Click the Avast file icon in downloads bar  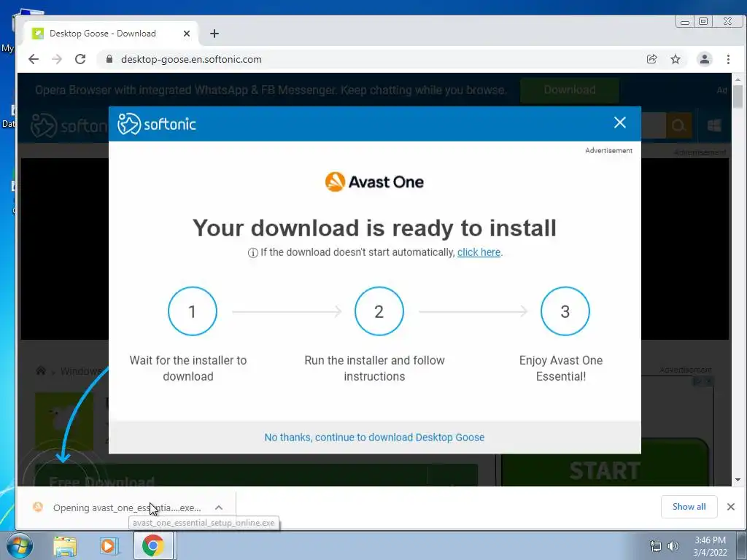tap(38, 507)
